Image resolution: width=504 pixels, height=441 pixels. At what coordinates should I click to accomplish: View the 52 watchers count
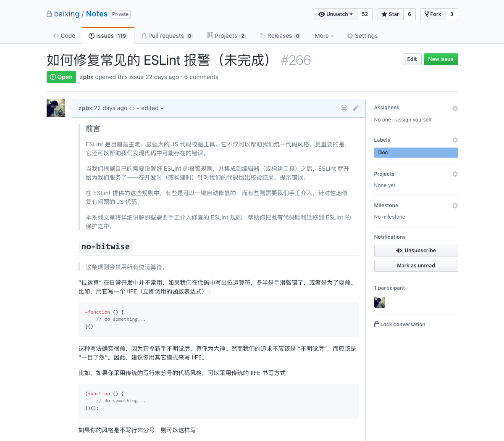[x=365, y=14]
